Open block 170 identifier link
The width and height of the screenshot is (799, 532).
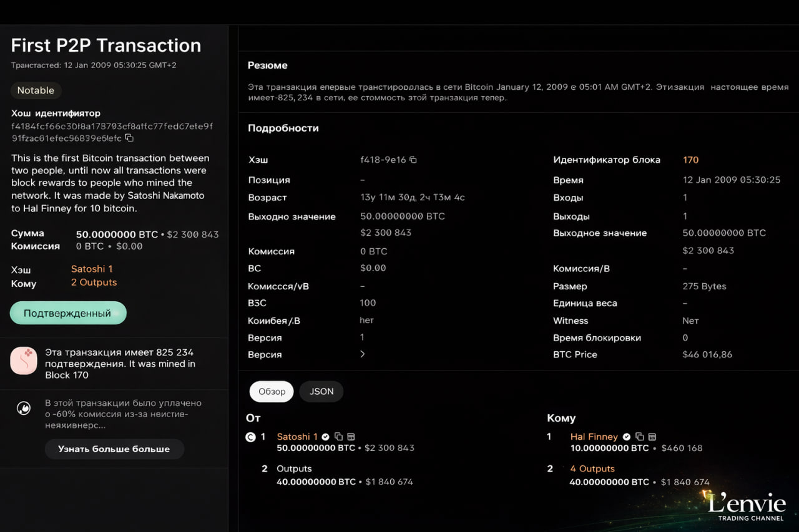coord(690,160)
